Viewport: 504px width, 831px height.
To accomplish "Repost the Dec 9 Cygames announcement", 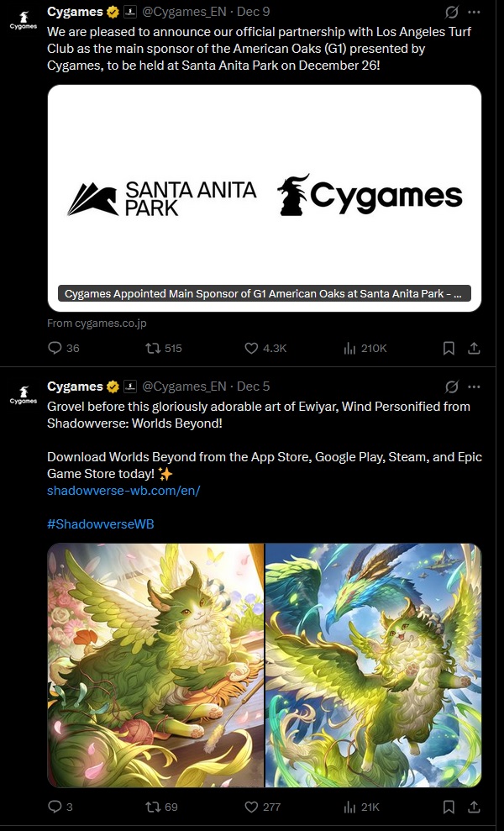I will [163, 348].
